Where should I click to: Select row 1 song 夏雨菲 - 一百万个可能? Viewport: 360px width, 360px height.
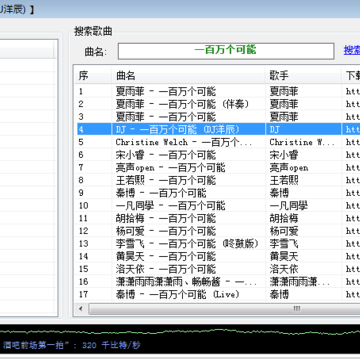pyautogui.click(x=166, y=91)
